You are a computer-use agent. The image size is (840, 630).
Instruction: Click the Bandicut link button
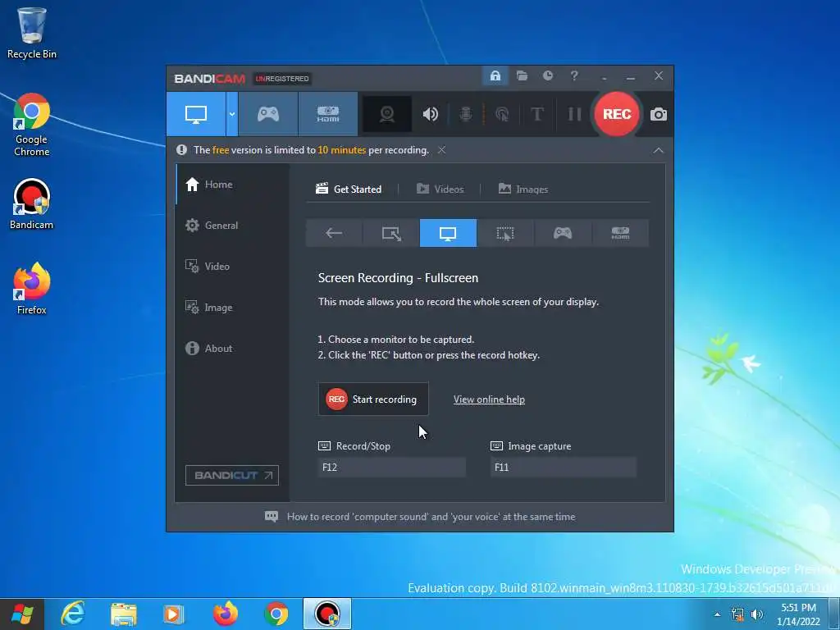232,475
